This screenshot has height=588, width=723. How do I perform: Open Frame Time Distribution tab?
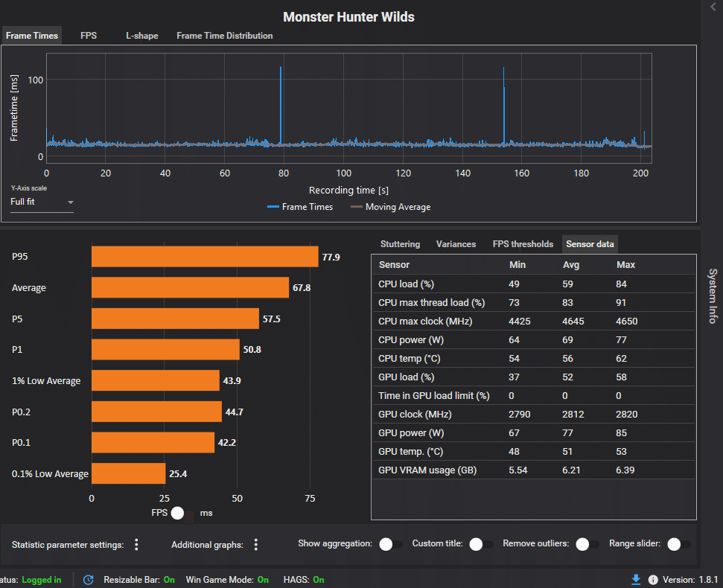coord(225,36)
